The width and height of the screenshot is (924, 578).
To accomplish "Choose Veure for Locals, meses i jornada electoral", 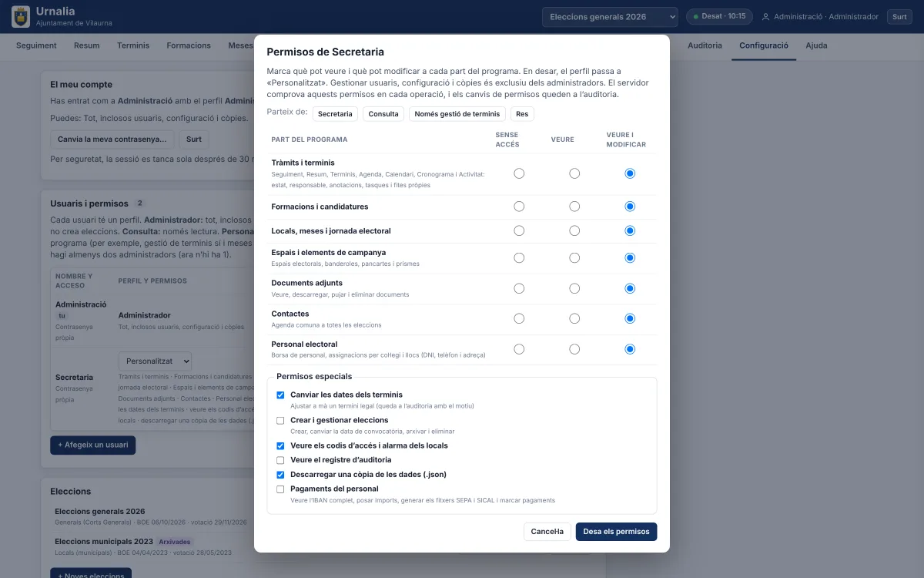I will pos(574,230).
